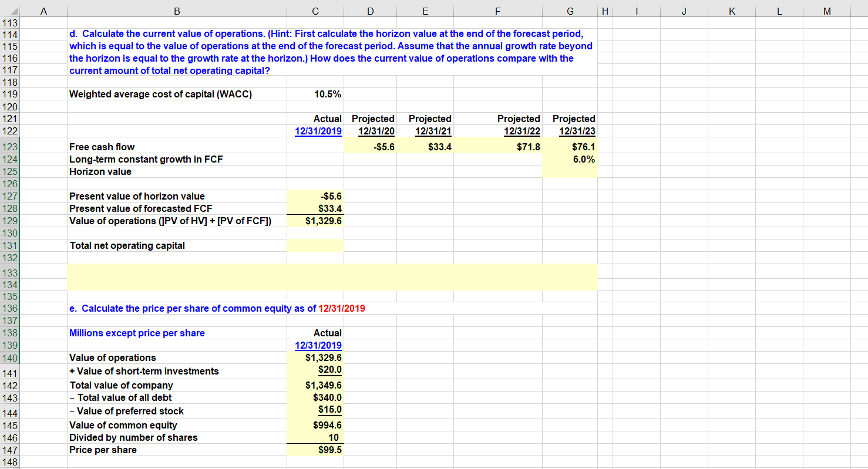Click the 'Price per share' label

click(x=103, y=450)
